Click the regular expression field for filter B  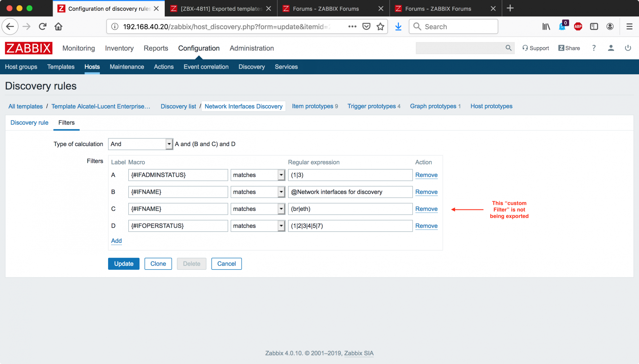point(350,192)
